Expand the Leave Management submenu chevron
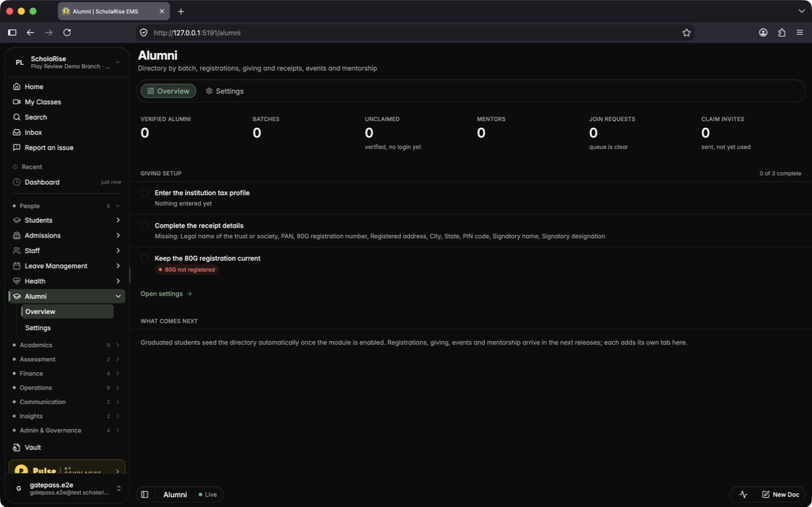Screen dimensions: 812x507 pos(118,265)
